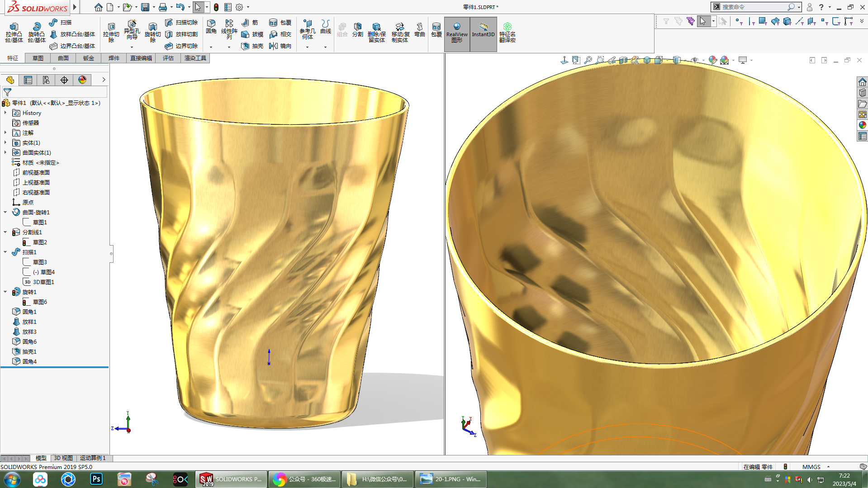Collapse the 曲面-旋转1 feature
Screen dimensions: 868x488
point(5,212)
